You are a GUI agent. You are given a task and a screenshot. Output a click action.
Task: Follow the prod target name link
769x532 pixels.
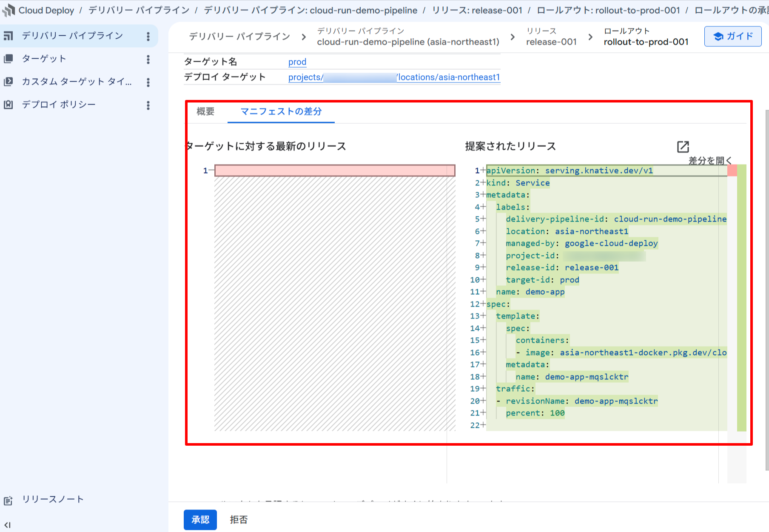(x=297, y=62)
